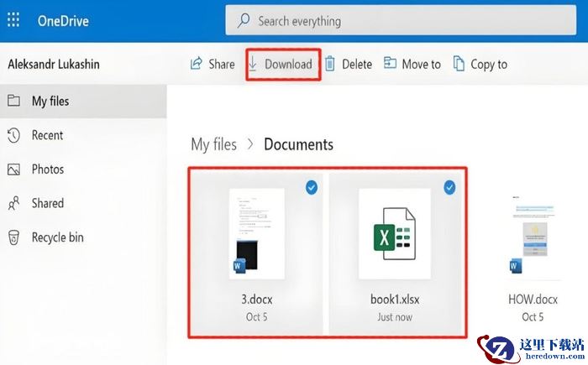Open the app launcher grid icon
The image size is (588, 365).
click(13, 19)
